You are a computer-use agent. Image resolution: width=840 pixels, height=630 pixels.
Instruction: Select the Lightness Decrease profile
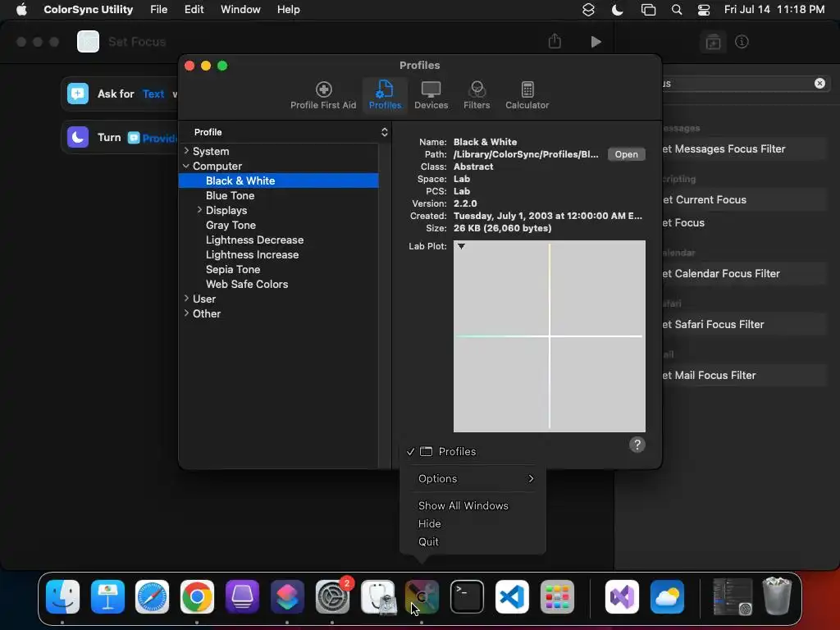coord(254,240)
